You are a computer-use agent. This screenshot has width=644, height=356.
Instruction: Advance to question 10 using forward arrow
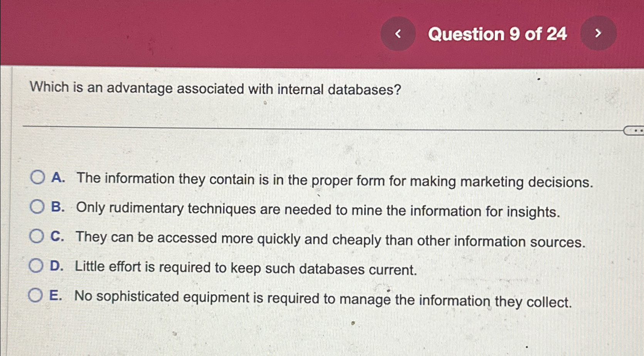(598, 34)
